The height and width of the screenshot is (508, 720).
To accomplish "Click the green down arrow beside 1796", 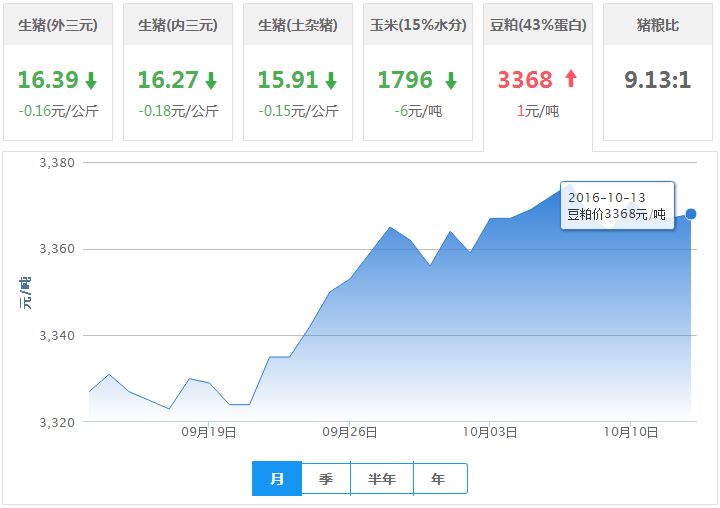I will [x=451, y=80].
